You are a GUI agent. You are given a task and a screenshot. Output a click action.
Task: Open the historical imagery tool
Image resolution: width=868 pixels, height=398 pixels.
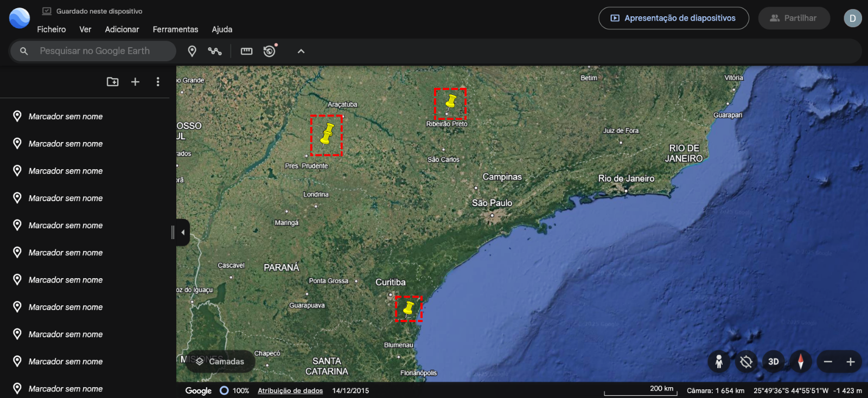tap(270, 51)
